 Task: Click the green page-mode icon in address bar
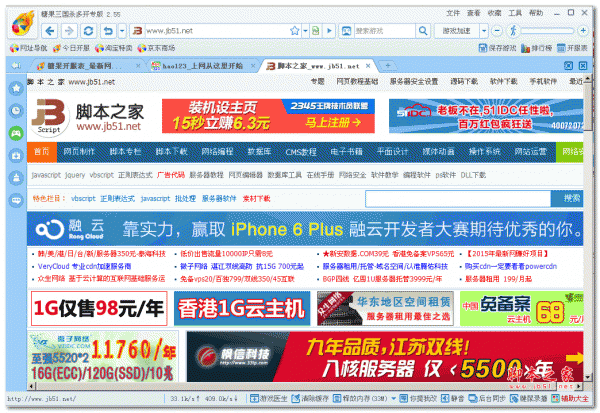pos(316,31)
